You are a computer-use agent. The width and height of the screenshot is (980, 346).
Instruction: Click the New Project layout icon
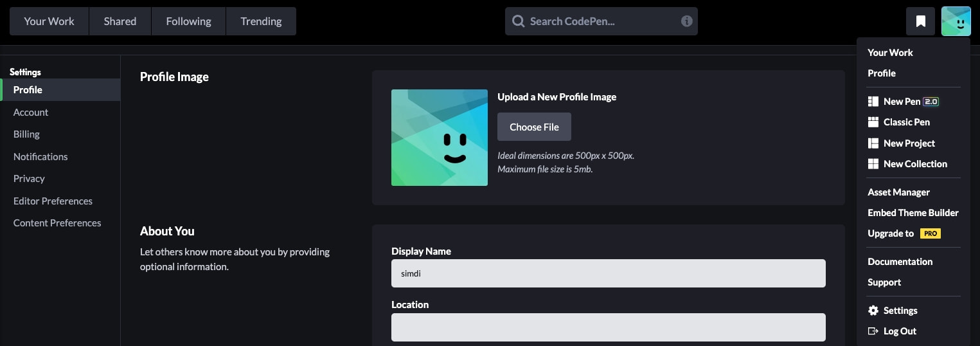tap(873, 143)
